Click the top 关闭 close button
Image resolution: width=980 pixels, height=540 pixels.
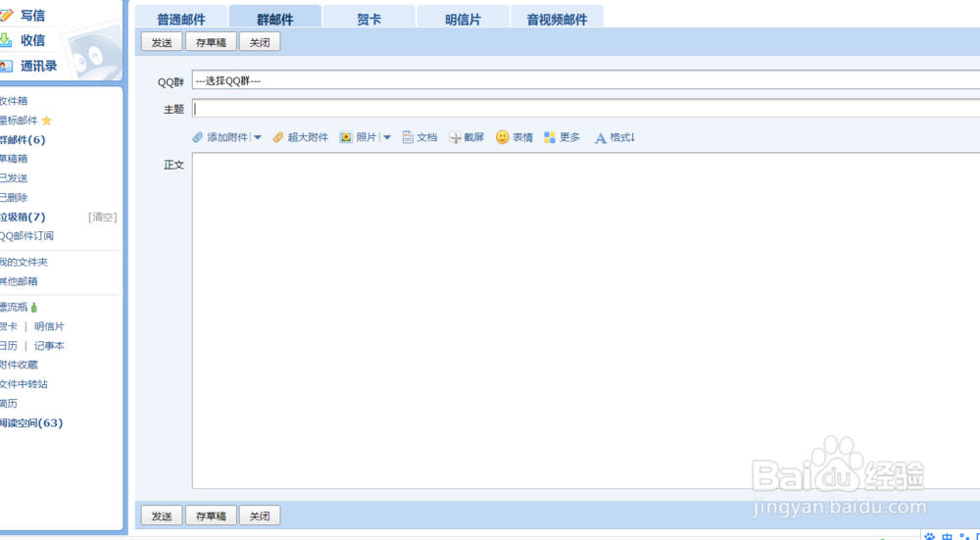pyautogui.click(x=260, y=42)
